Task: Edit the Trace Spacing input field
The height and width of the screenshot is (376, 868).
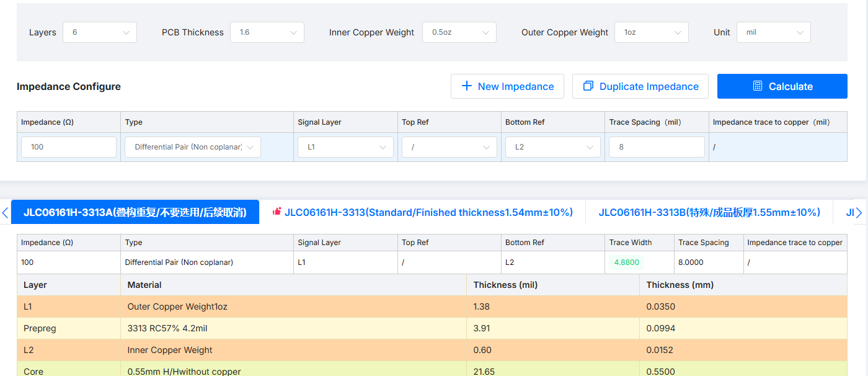Action: pos(657,147)
